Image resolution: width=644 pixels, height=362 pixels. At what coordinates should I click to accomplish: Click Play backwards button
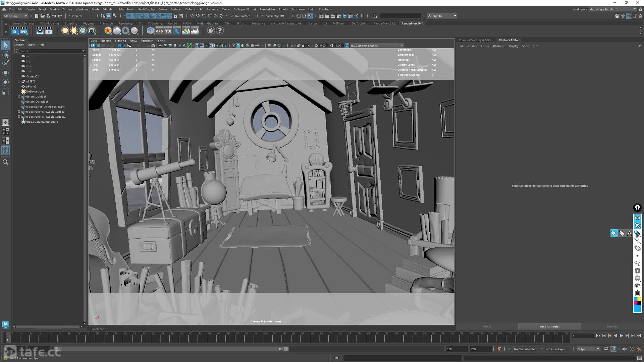[615, 336]
